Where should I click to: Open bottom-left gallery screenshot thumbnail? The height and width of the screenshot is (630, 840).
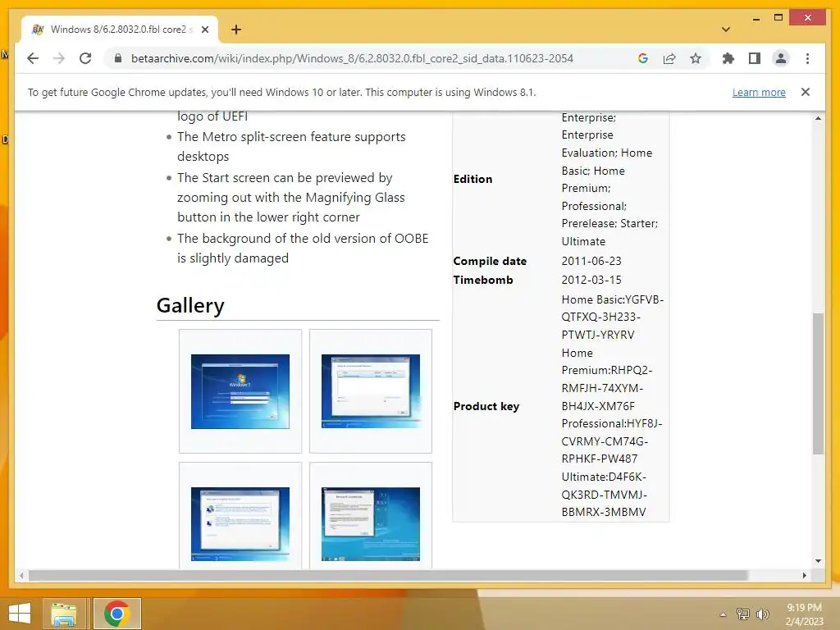tap(240, 524)
